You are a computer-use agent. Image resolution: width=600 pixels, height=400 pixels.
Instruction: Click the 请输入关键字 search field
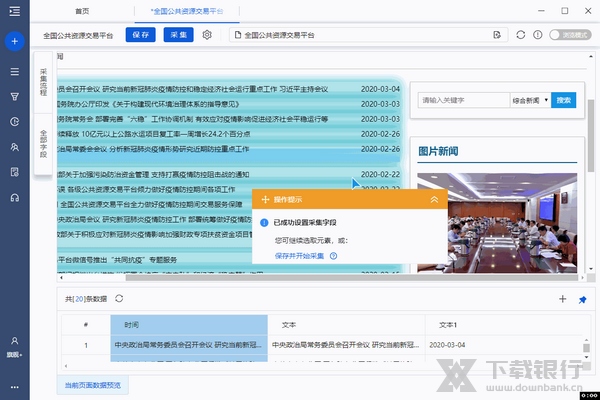[x=463, y=100]
